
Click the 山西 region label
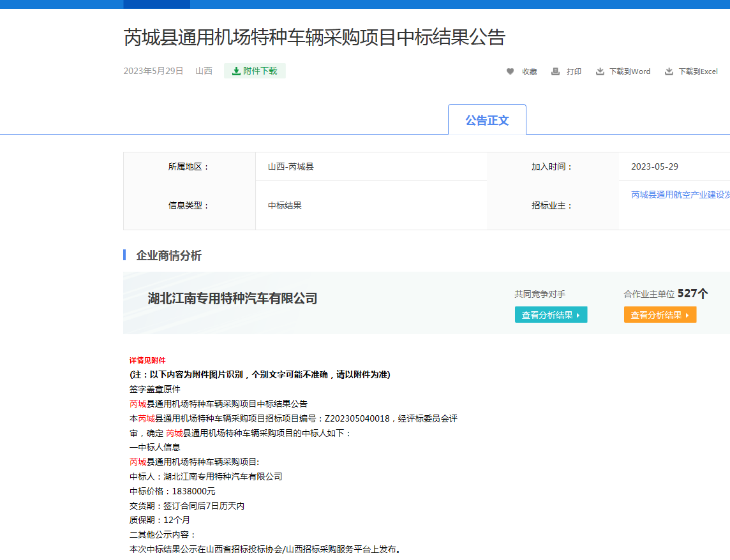203,71
